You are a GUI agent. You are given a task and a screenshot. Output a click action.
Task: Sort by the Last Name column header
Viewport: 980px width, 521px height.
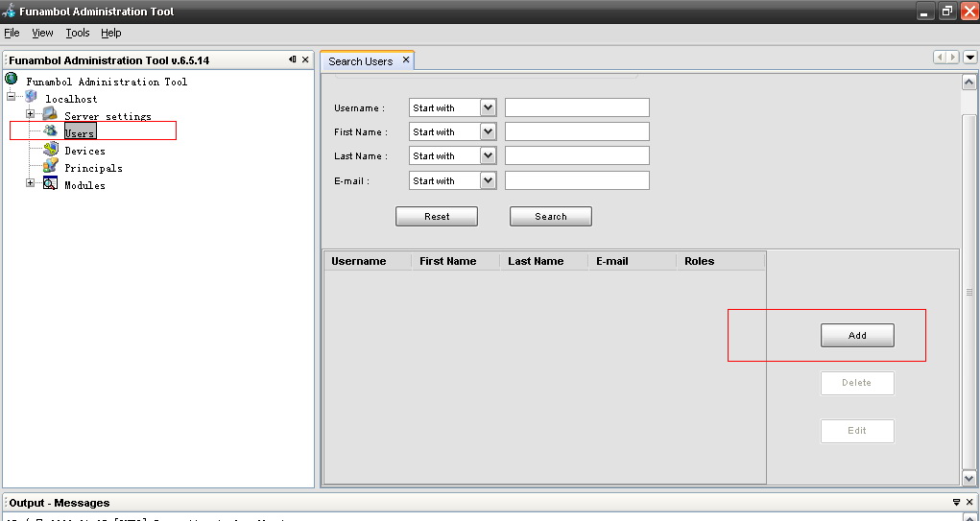[x=543, y=261]
